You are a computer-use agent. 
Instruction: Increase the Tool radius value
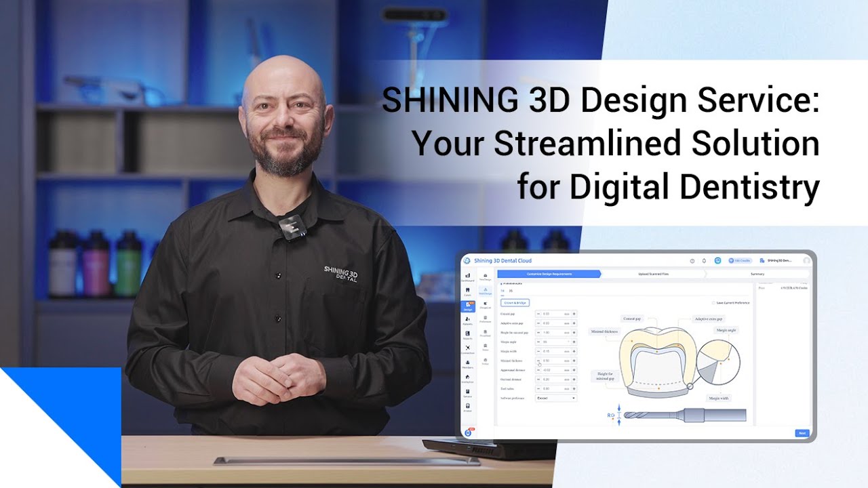[x=574, y=388]
